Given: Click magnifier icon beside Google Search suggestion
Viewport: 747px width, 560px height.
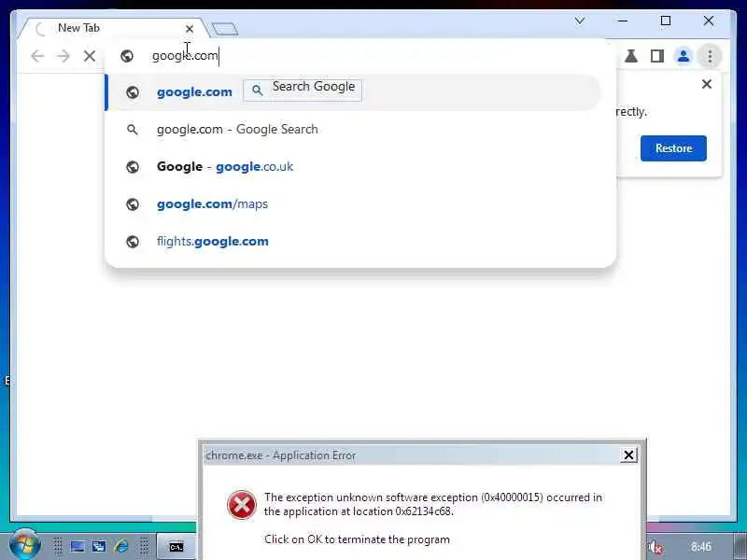Looking at the screenshot, I should (133, 130).
